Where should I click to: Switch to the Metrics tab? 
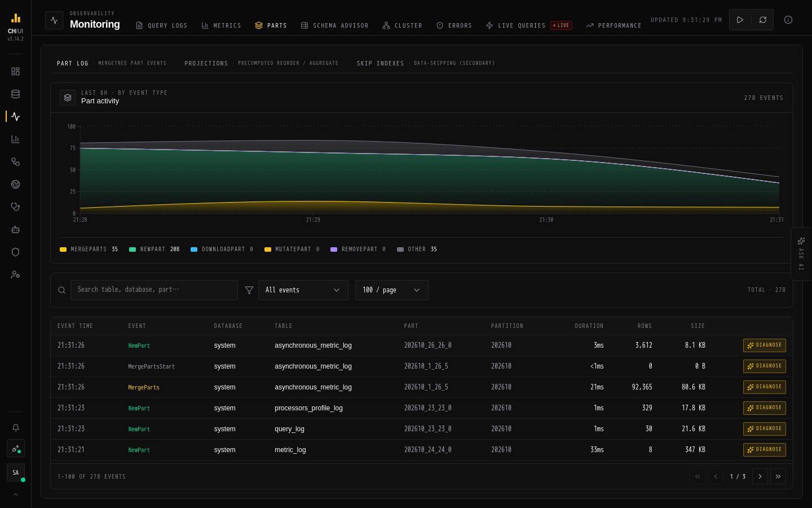(x=221, y=25)
